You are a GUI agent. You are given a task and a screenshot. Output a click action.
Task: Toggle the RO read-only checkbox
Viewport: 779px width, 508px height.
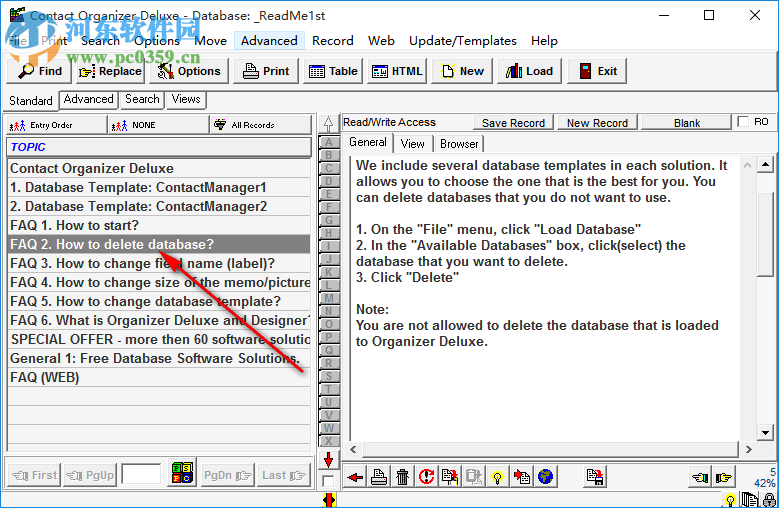743,122
